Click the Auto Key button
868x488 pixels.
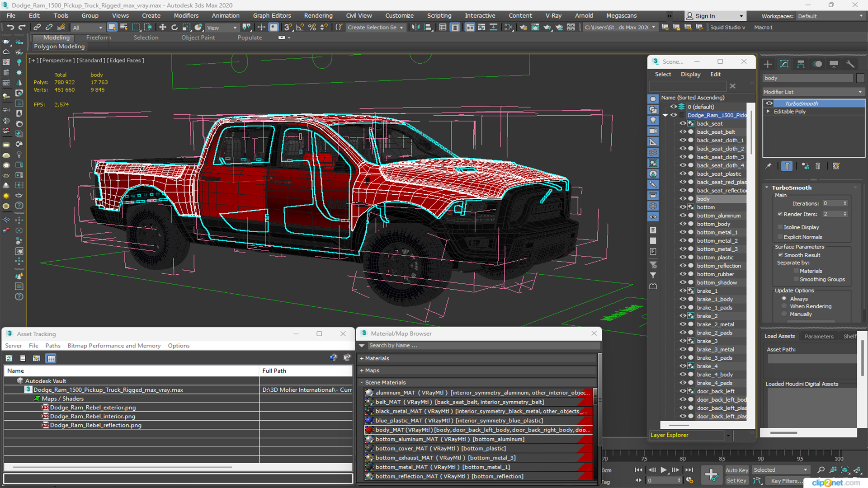737,470
